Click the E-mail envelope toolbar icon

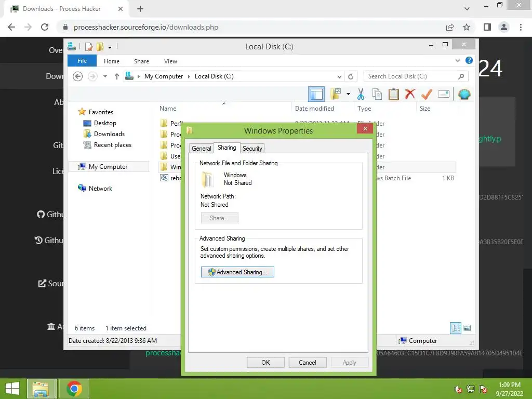point(444,94)
